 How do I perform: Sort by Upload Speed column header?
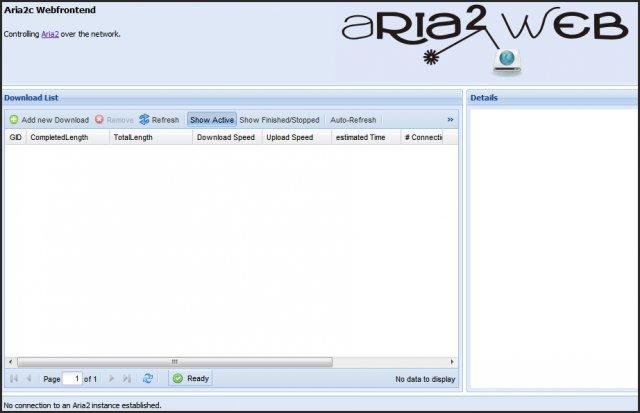[297, 138]
